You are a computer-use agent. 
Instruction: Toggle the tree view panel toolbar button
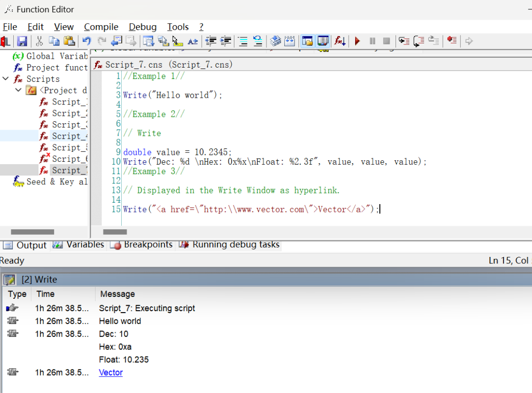[x=307, y=41]
